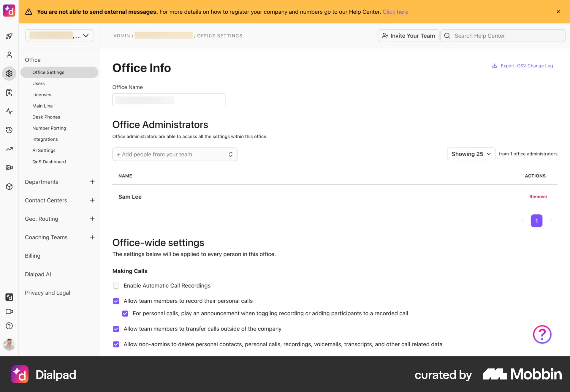Open the Number Porting section
The image size is (570, 392).
(x=49, y=128)
